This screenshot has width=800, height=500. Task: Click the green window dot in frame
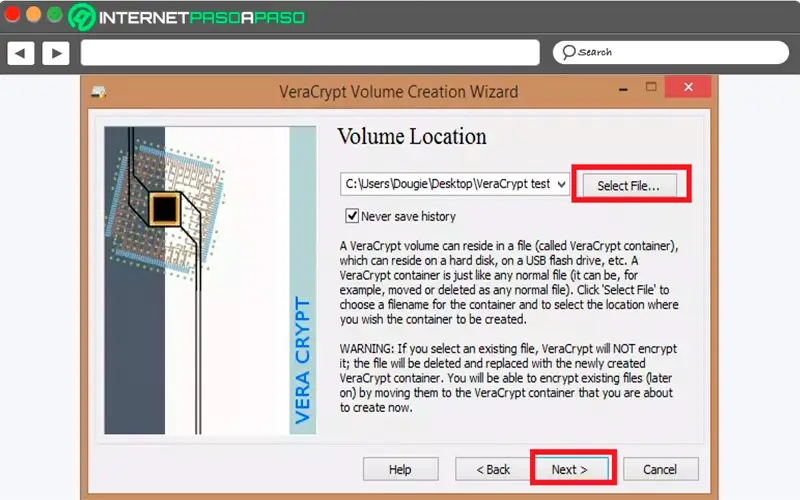[55, 14]
